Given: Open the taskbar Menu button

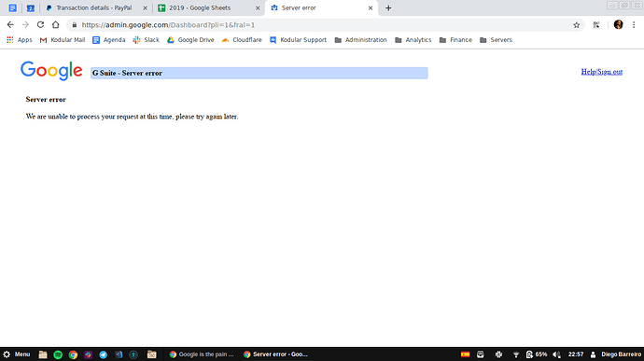Looking at the screenshot, I should coord(17,354).
